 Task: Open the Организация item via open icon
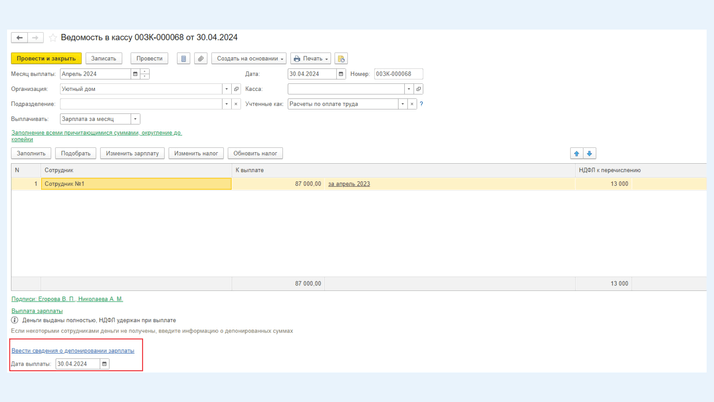click(x=236, y=89)
